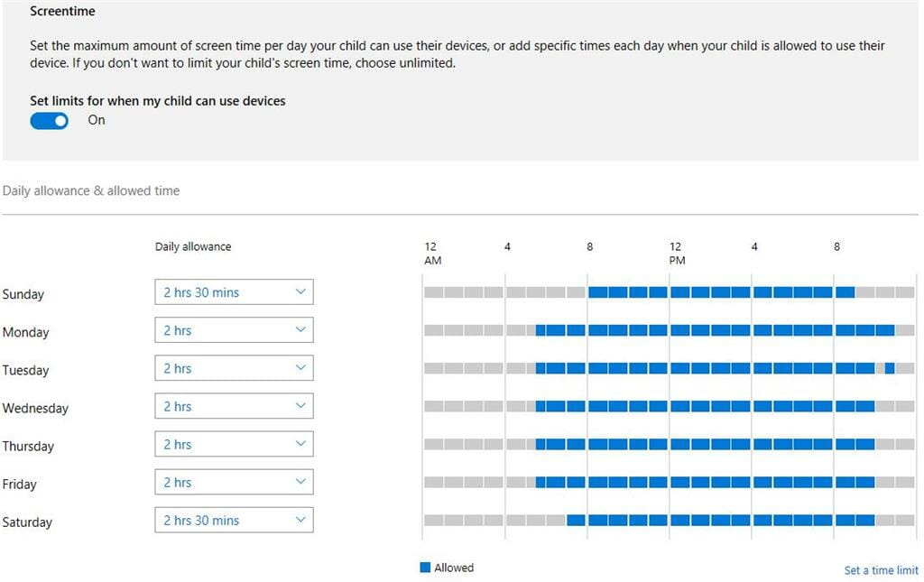This screenshot has height=582, width=924.
Task: Click the chevron arrow in Saturday's allowance box
Action: point(301,520)
